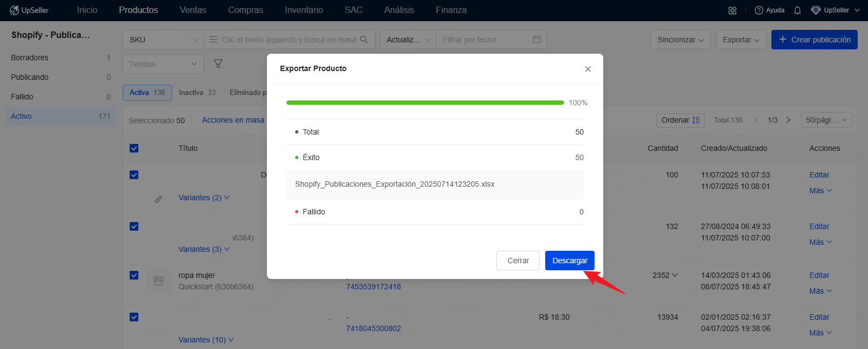Select Borradores in the sidebar
Image resolution: width=868 pixels, height=349 pixels.
pyautogui.click(x=61, y=58)
